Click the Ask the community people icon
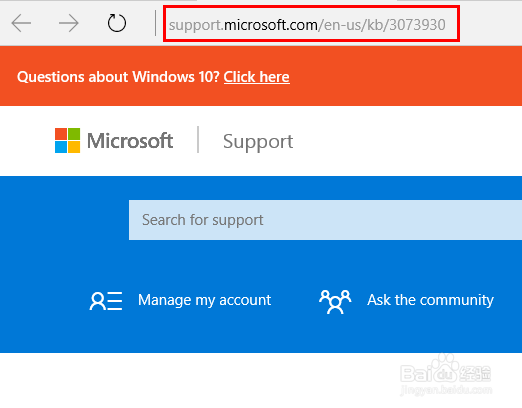 click(335, 301)
